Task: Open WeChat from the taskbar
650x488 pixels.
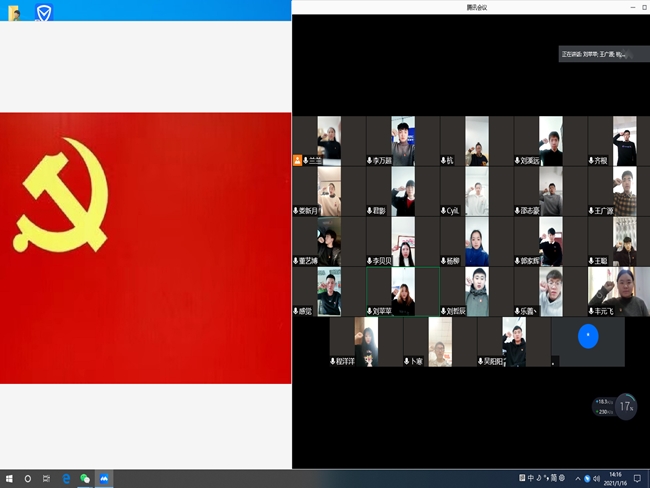Action: (85, 479)
